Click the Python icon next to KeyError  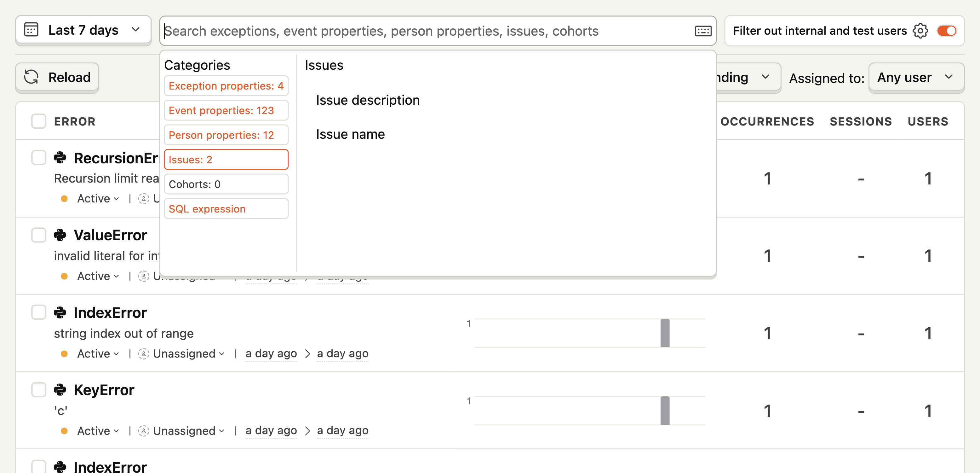tap(60, 390)
